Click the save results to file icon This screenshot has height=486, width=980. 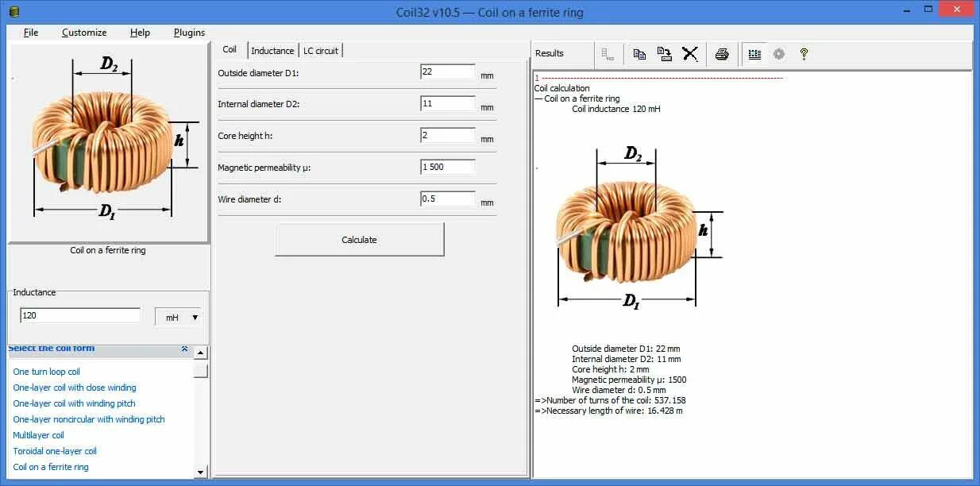tap(665, 54)
